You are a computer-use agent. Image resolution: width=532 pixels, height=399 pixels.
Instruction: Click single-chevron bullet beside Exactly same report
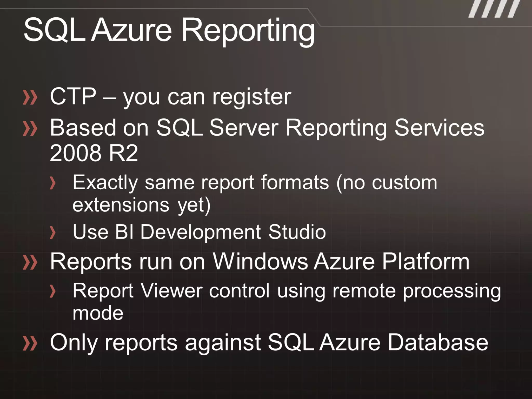[53, 183]
